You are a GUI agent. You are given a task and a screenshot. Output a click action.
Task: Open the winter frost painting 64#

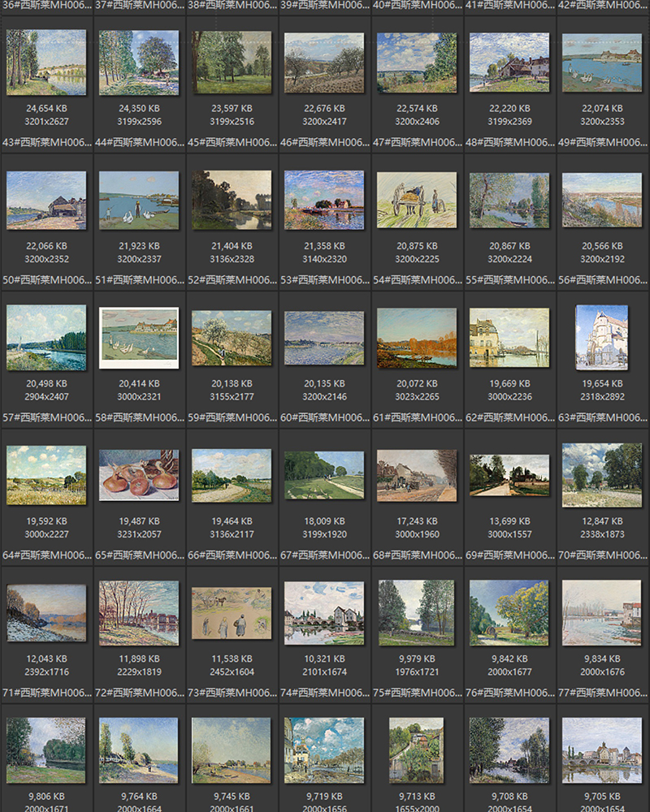(x=46, y=613)
